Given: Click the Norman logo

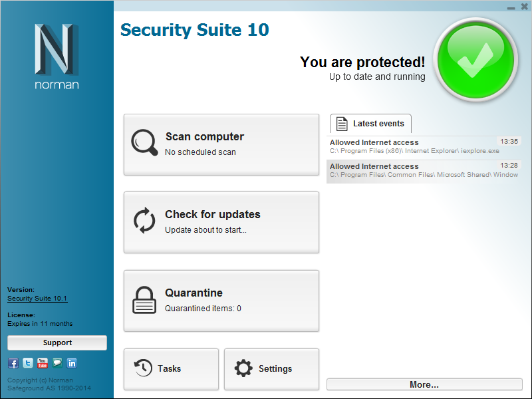Looking at the screenshot, I should tap(57, 57).
